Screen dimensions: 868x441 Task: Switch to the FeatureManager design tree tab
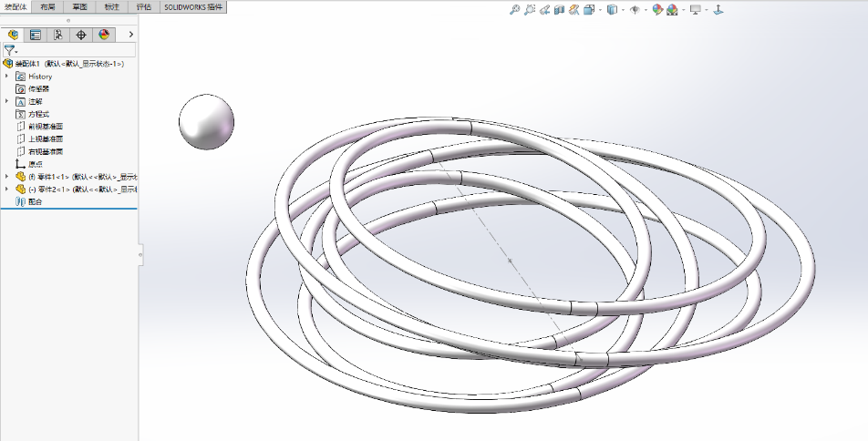coord(13,35)
